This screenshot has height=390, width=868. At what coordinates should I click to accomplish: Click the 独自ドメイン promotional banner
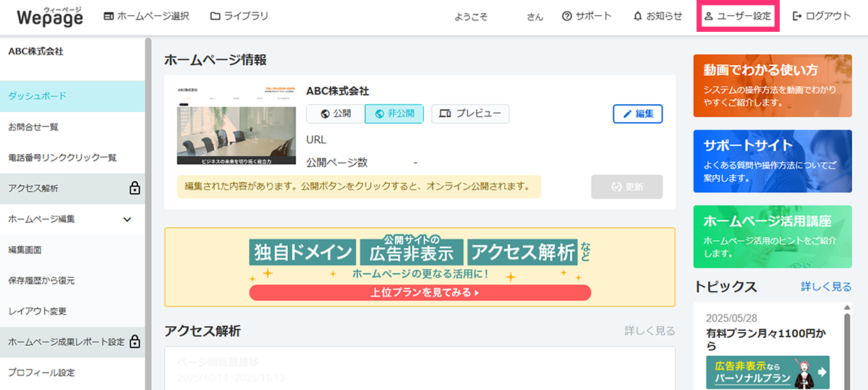pyautogui.click(x=420, y=267)
